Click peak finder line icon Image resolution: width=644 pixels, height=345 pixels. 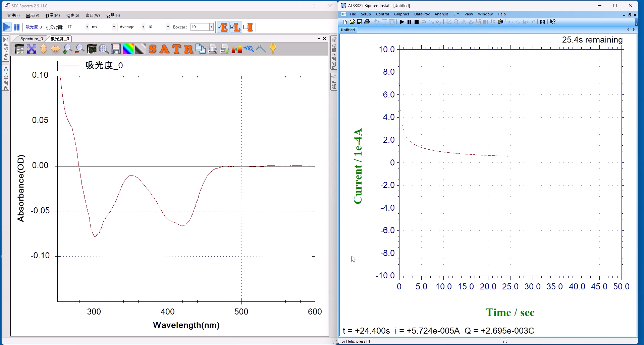point(261,49)
